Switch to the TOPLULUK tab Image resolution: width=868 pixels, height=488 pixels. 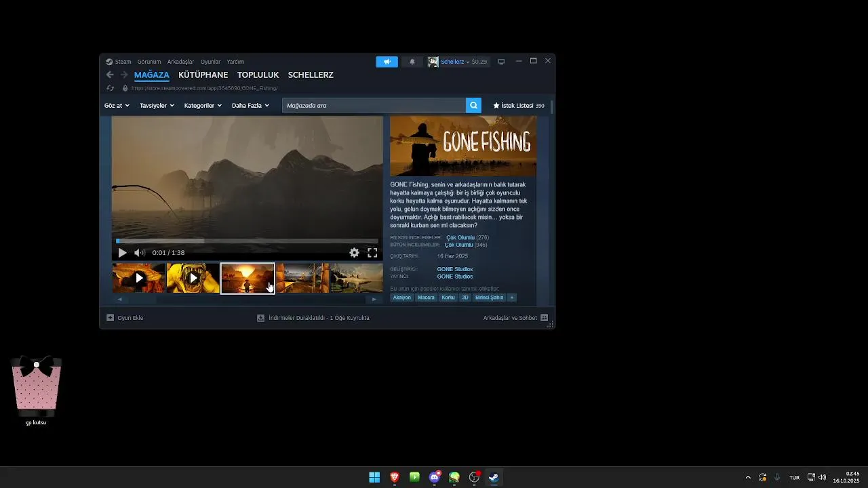[x=258, y=75]
